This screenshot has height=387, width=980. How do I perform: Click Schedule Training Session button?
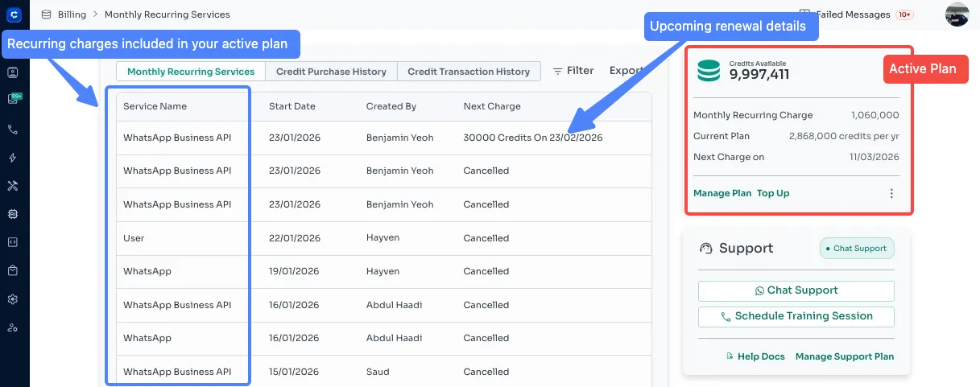(796, 316)
